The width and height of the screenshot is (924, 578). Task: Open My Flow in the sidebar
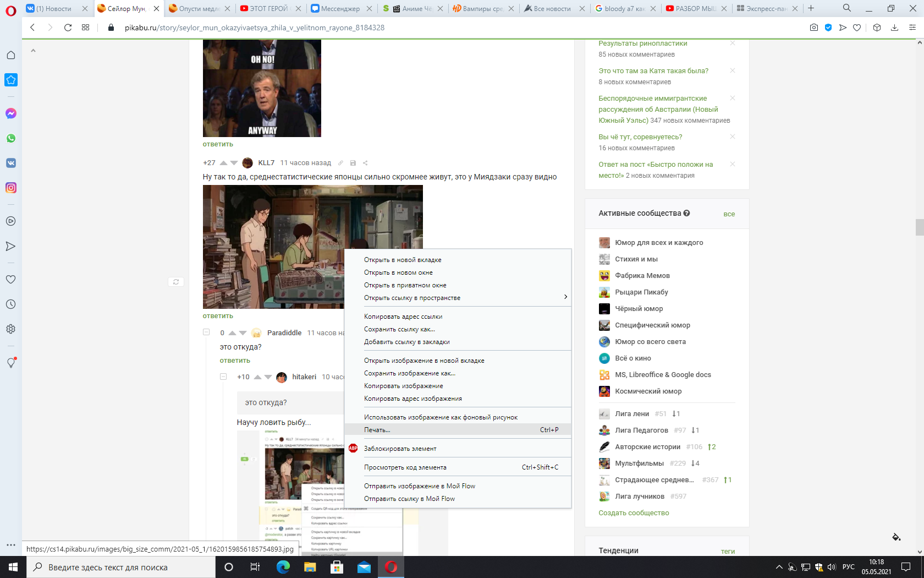tap(10, 246)
